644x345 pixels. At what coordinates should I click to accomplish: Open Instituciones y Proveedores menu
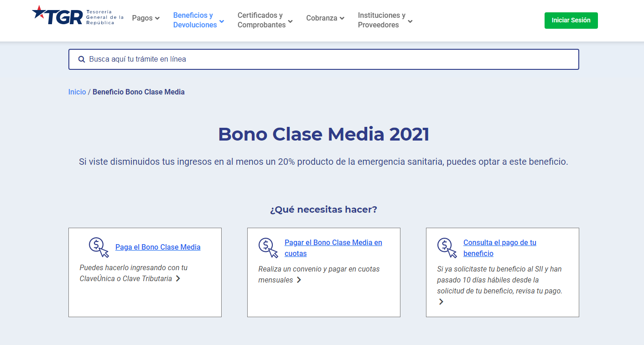coord(385,20)
